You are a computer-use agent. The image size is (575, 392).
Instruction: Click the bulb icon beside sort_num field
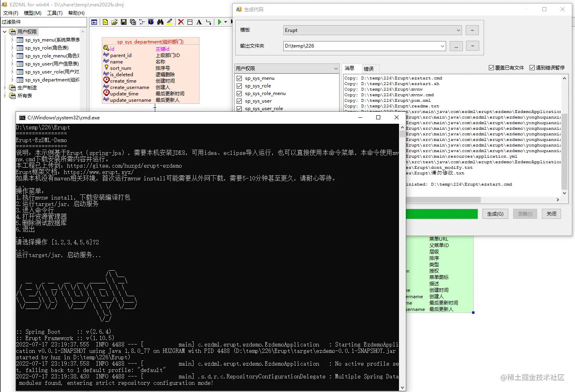106,67
